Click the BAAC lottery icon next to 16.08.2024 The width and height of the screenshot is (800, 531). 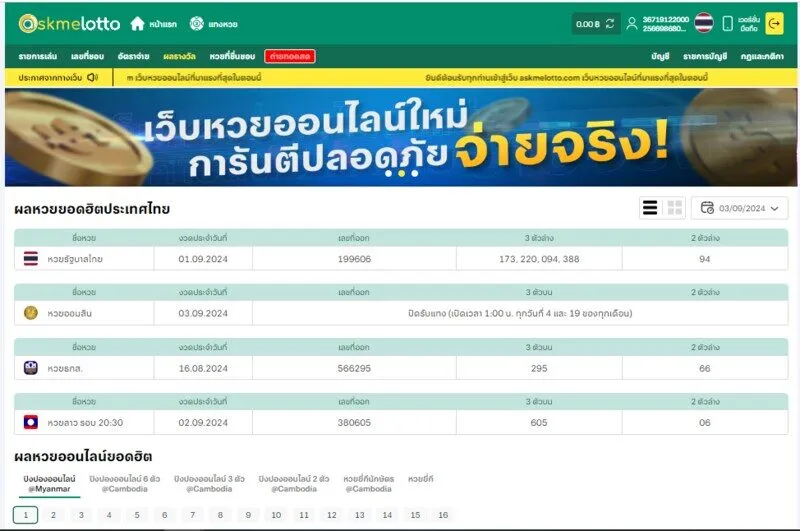[31, 368]
